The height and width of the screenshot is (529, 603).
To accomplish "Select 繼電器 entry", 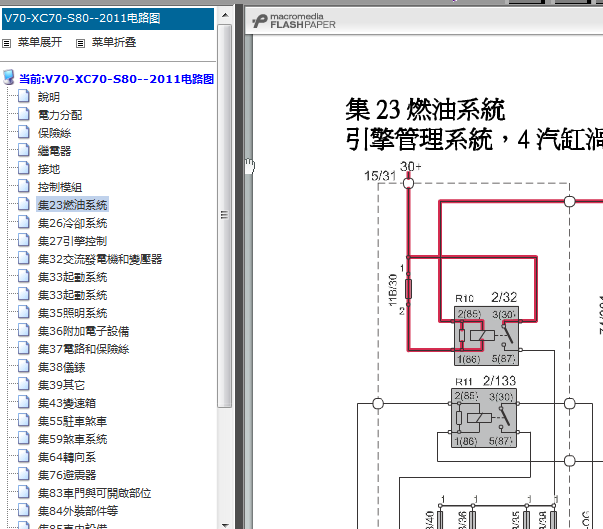I will click(x=54, y=151).
